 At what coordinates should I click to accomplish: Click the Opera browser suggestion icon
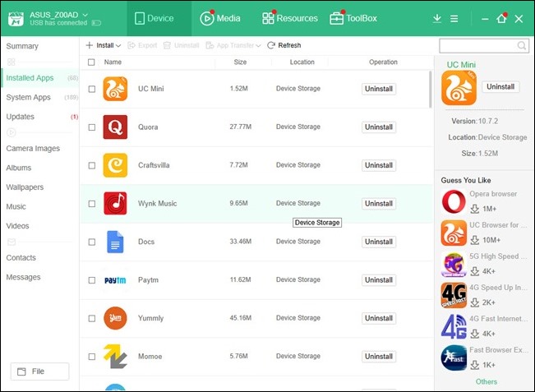click(x=454, y=201)
